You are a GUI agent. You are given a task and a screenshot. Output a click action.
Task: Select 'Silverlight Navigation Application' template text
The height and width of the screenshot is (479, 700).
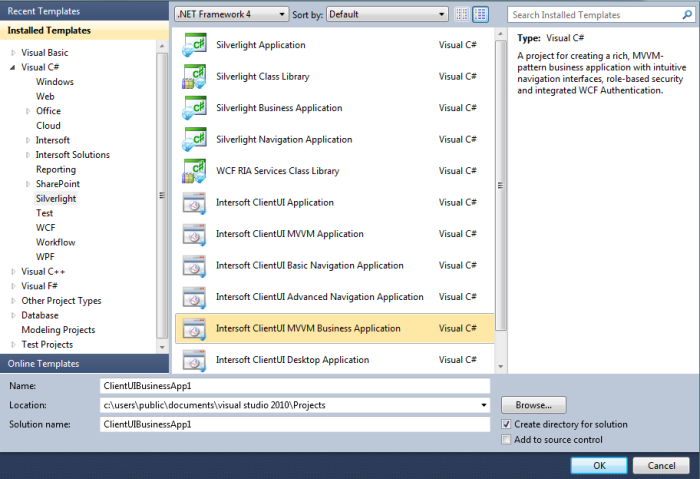[284, 140]
